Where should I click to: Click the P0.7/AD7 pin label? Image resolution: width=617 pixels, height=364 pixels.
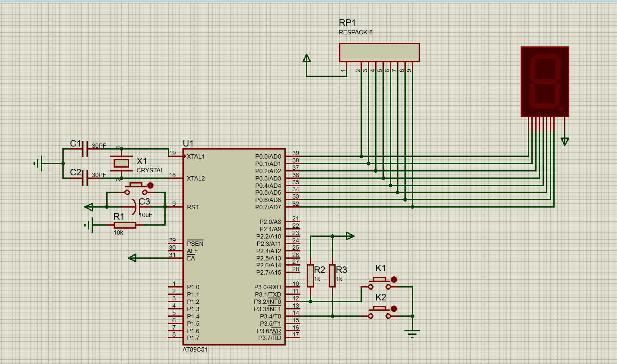coord(268,207)
